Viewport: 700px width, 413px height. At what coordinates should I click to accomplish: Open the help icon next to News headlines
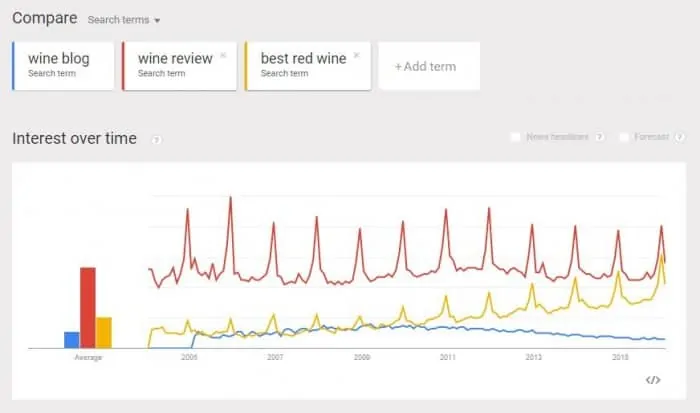coord(600,137)
